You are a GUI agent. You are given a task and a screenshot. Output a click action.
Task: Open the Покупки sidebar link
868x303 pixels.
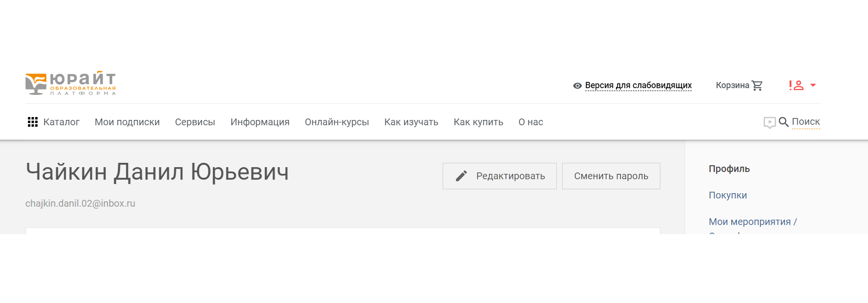tap(728, 195)
